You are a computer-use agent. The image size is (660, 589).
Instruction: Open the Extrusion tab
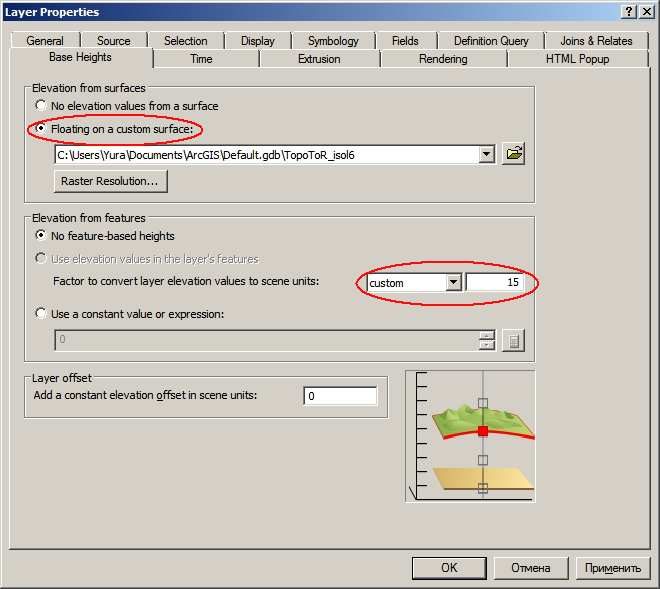coord(319,59)
